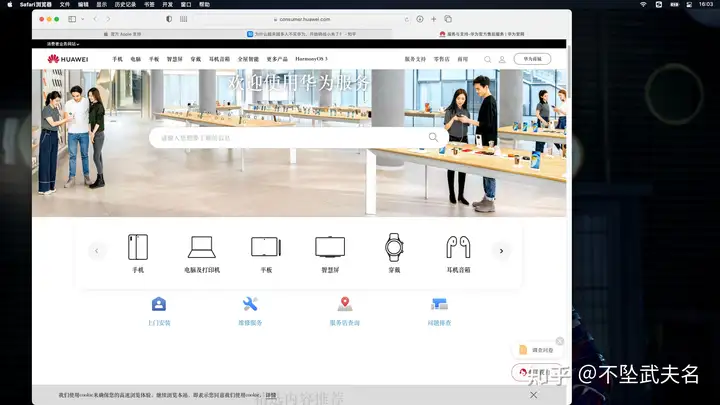Click the Safari privacy shield icon
The image size is (720, 405).
point(169,19)
